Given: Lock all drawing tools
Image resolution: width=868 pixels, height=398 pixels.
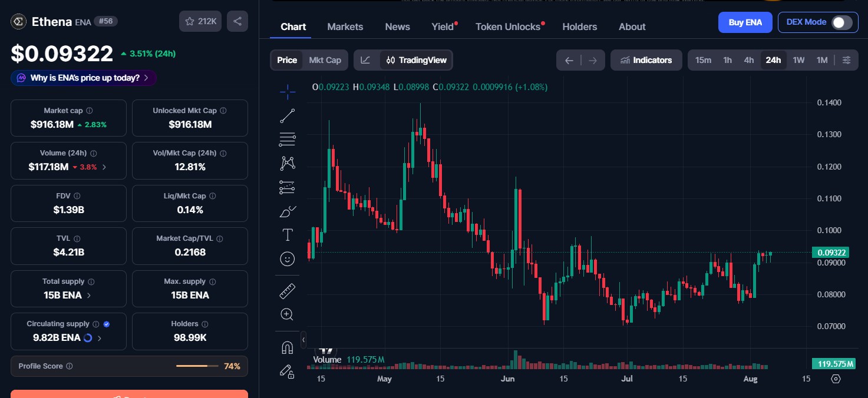Looking at the screenshot, I should 288,371.
